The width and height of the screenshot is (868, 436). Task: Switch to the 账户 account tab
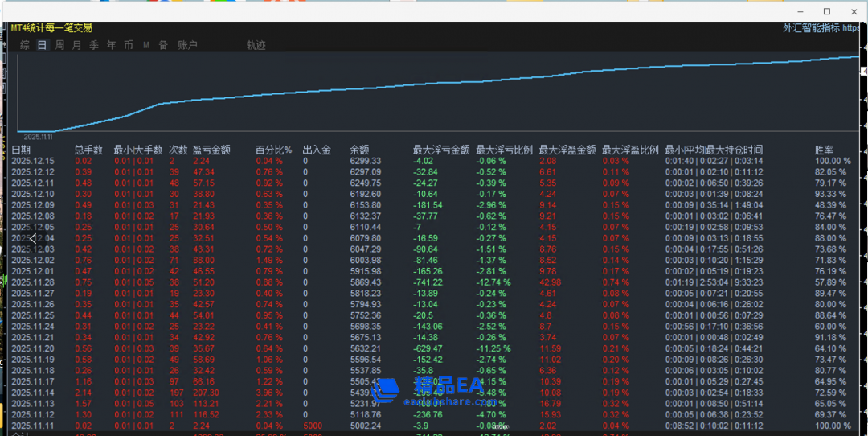[187, 45]
